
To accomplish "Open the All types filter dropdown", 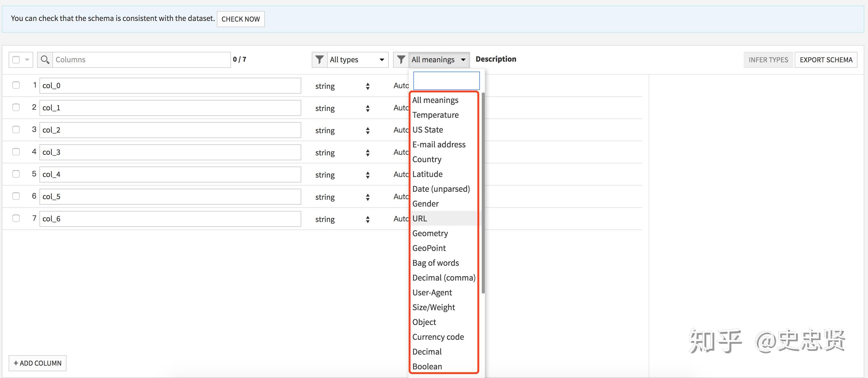I will tap(357, 60).
